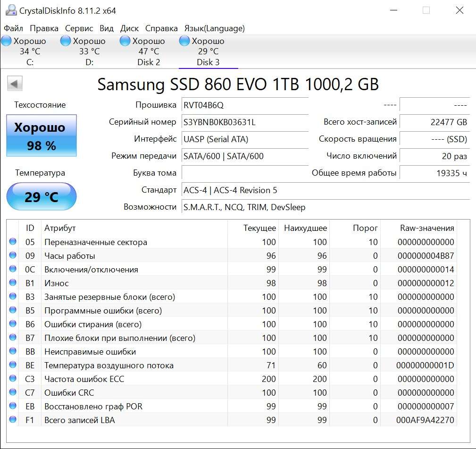
Task: Click power-on count value 20 раз
Action: coord(434,156)
